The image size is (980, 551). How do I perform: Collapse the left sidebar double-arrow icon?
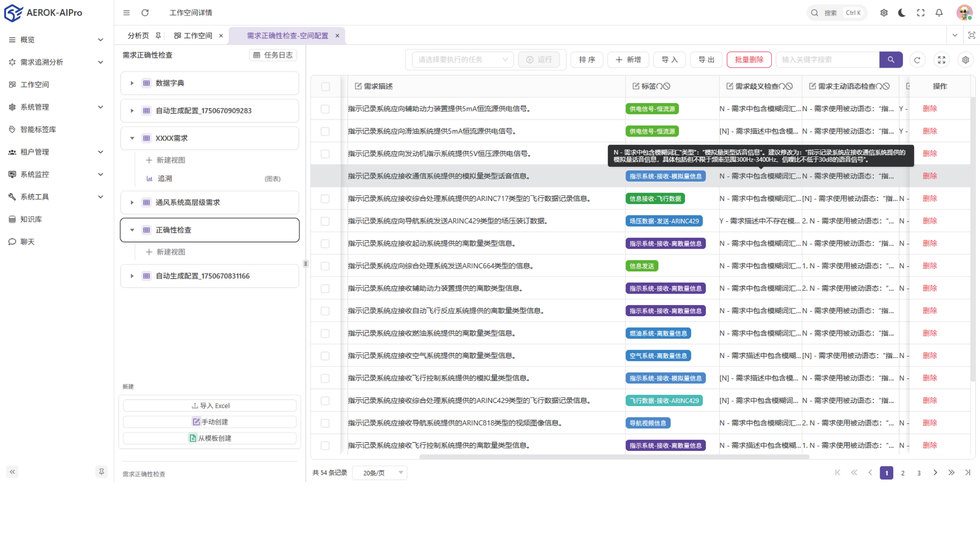click(x=12, y=472)
